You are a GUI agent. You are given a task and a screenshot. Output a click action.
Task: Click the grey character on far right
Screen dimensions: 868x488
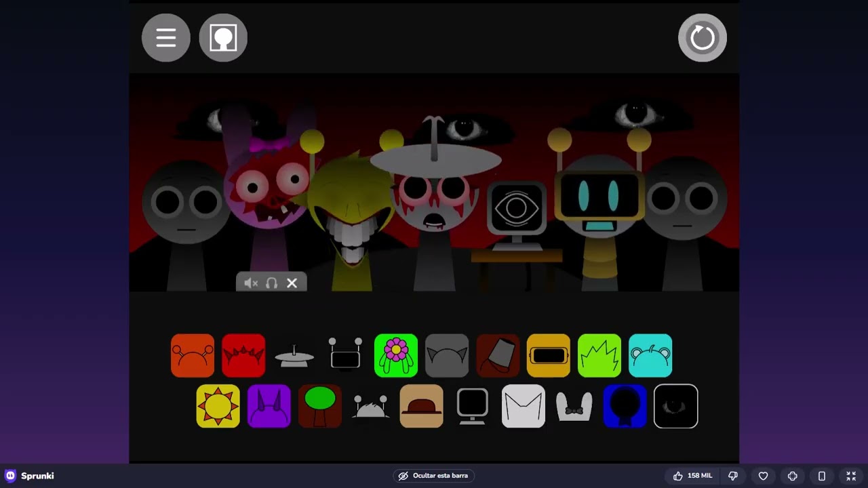coord(683,224)
